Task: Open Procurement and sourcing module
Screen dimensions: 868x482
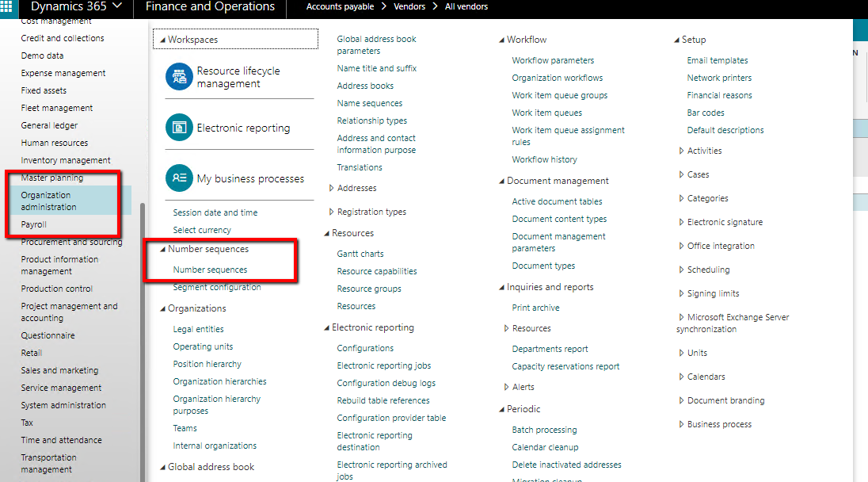Action: 71,242
